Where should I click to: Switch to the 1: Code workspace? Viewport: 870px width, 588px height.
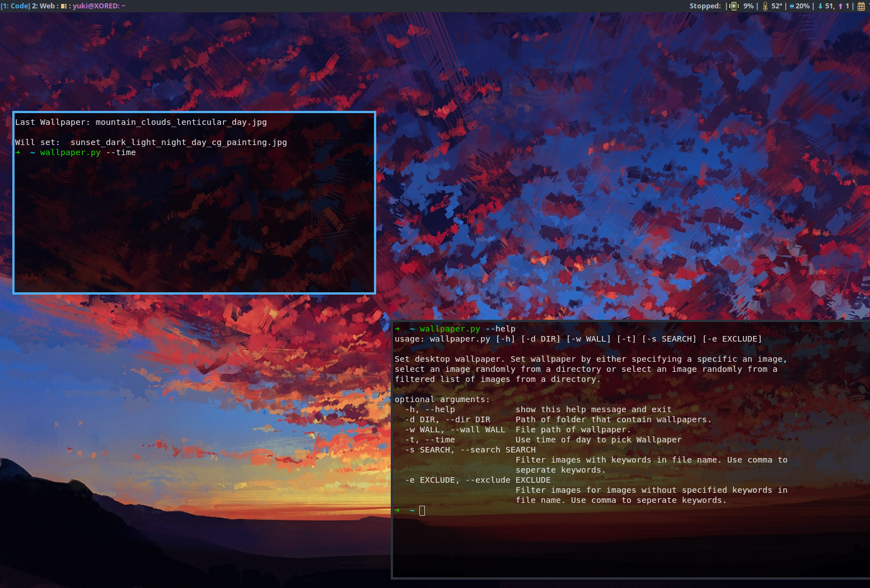tap(15, 6)
